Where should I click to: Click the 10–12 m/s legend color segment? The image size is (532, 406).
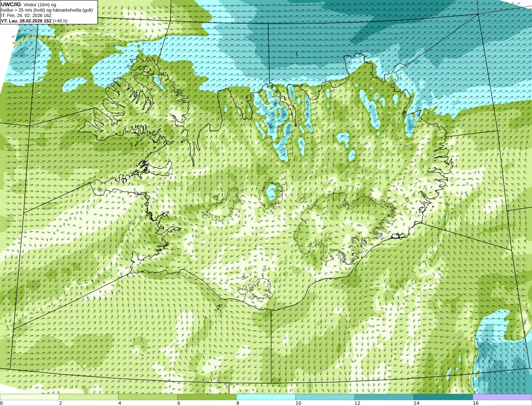coord(325,397)
